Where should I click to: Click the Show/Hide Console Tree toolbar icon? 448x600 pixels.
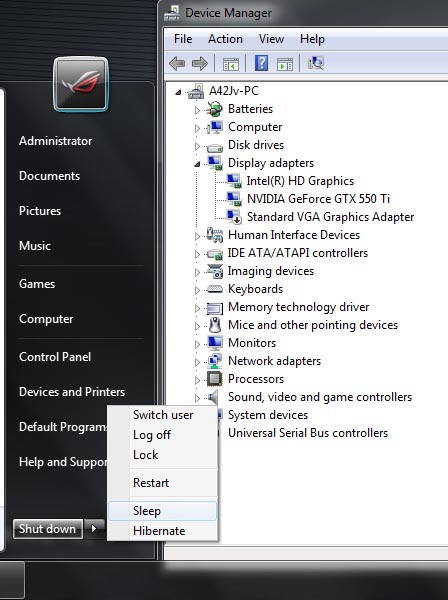(231, 64)
